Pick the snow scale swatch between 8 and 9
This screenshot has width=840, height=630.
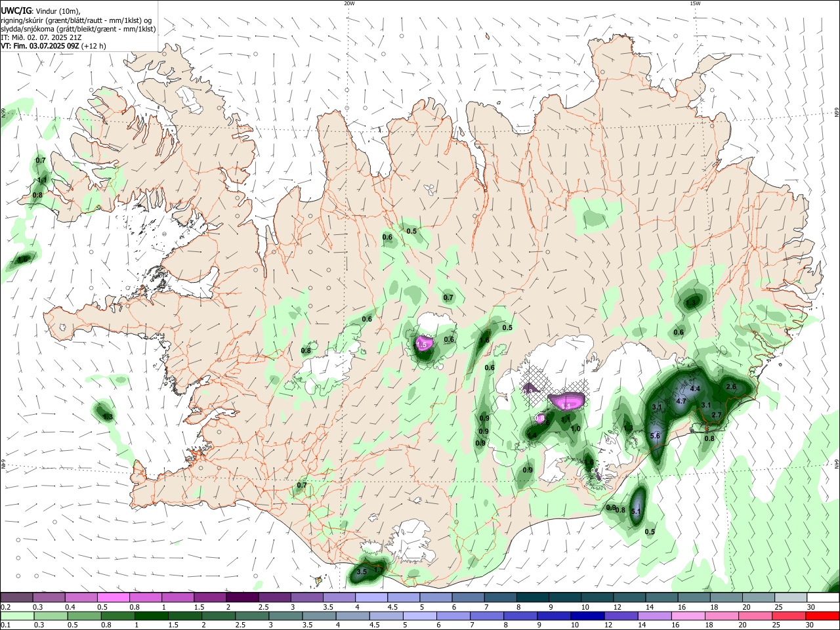(x=532, y=598)
